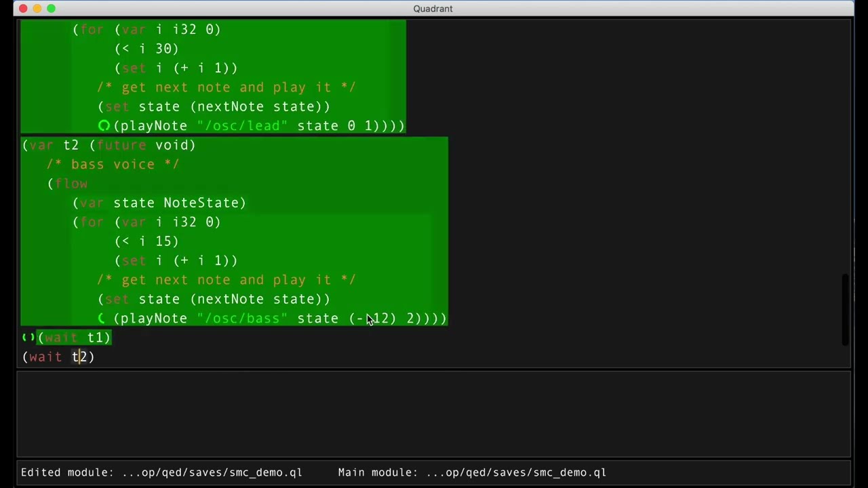Click the yellow minimize window button

tap(37, 8)
